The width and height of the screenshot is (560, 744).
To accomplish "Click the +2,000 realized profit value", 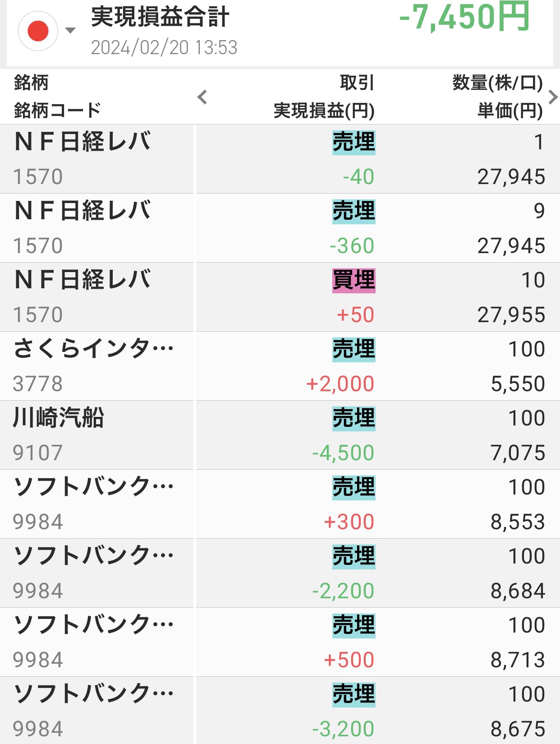I will click(x=340, y=384).
